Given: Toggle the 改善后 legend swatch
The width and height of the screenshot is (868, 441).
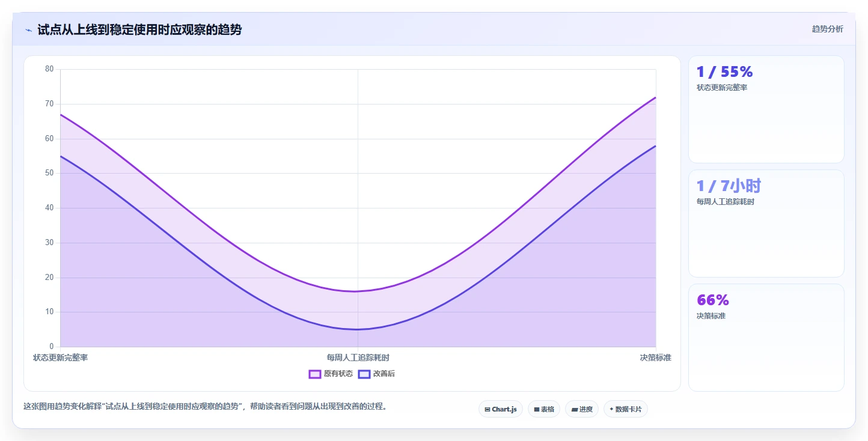Looking at the screenshot, I should [x=364, y=374].
